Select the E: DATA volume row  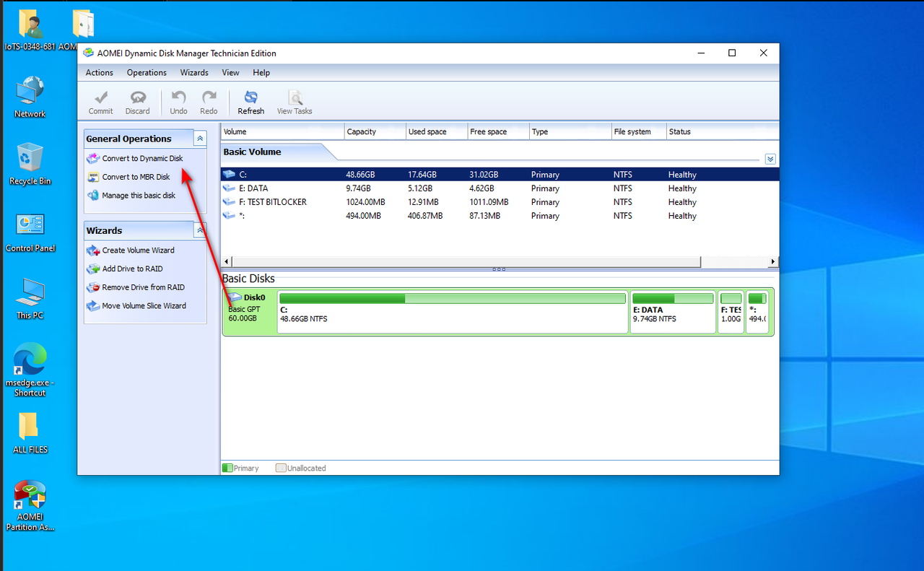coord(500,188)
